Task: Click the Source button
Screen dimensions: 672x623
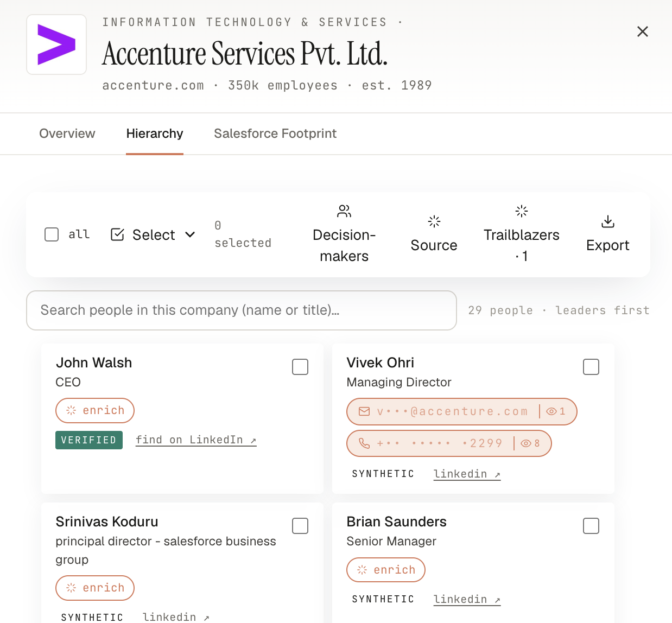Action: tap(434, 234)
